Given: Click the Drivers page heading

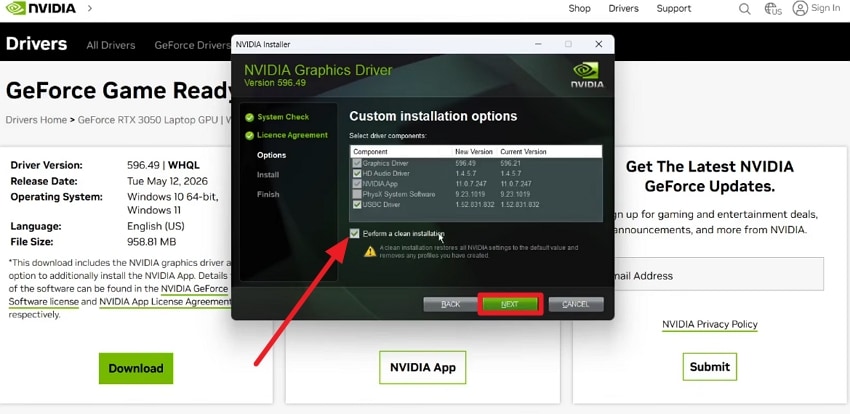Looking at the screenshot, I should point(36,44).
